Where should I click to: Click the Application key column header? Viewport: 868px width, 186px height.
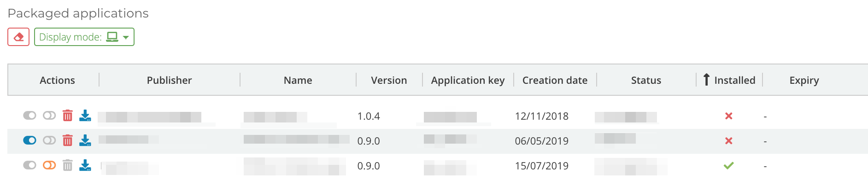[468, 80]
